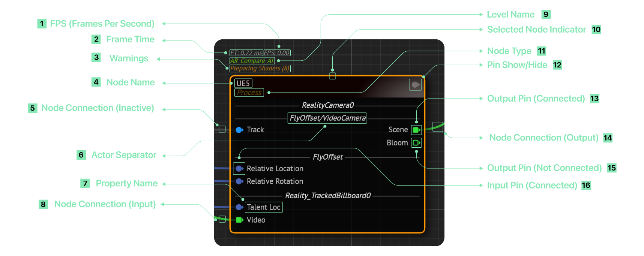The image size is (644, 256).
Task: Click the FPS readout above node
Action: tap(277, 53)
